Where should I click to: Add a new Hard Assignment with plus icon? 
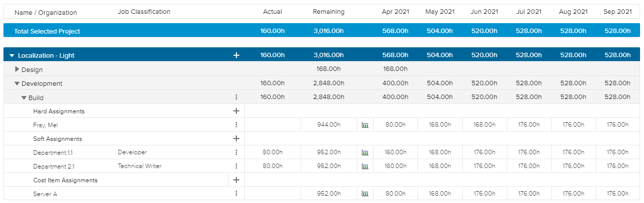pyautogui.click(x=236, y=111)
